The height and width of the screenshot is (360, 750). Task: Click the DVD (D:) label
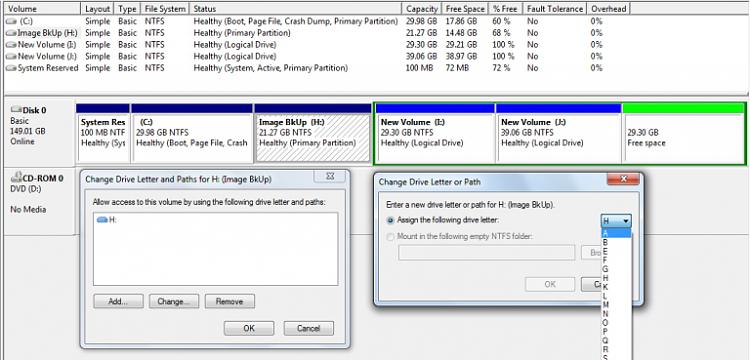(x=26, y=189)
